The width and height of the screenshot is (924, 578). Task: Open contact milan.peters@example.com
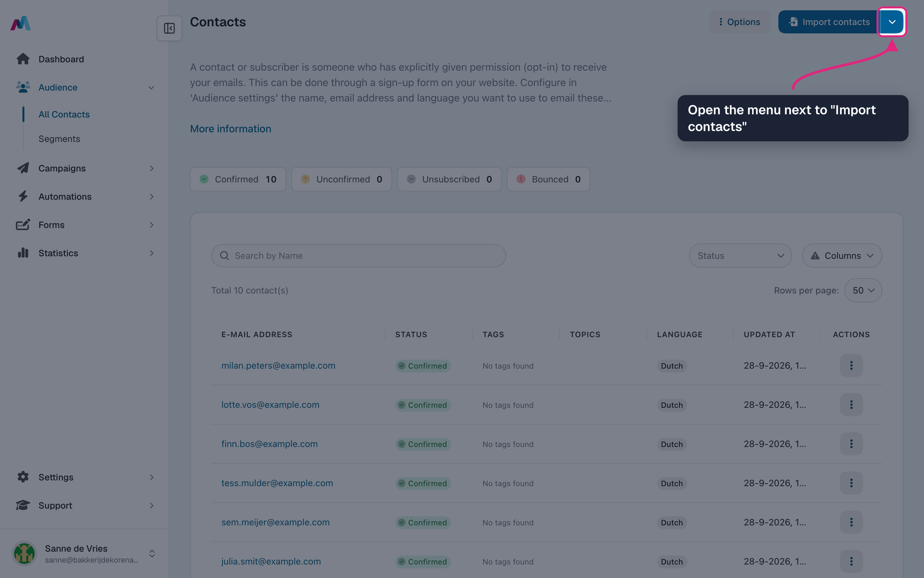(x=278, y=365)
